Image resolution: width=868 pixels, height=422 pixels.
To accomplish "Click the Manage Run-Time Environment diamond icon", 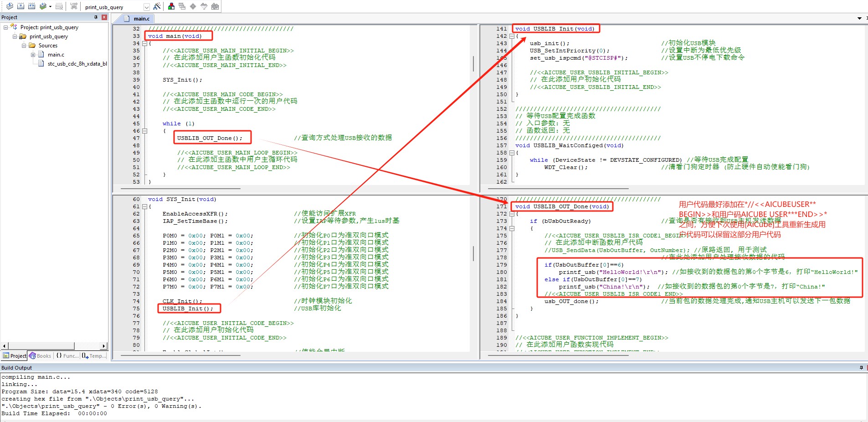I will pyautogui.click(x=193, y=6).
